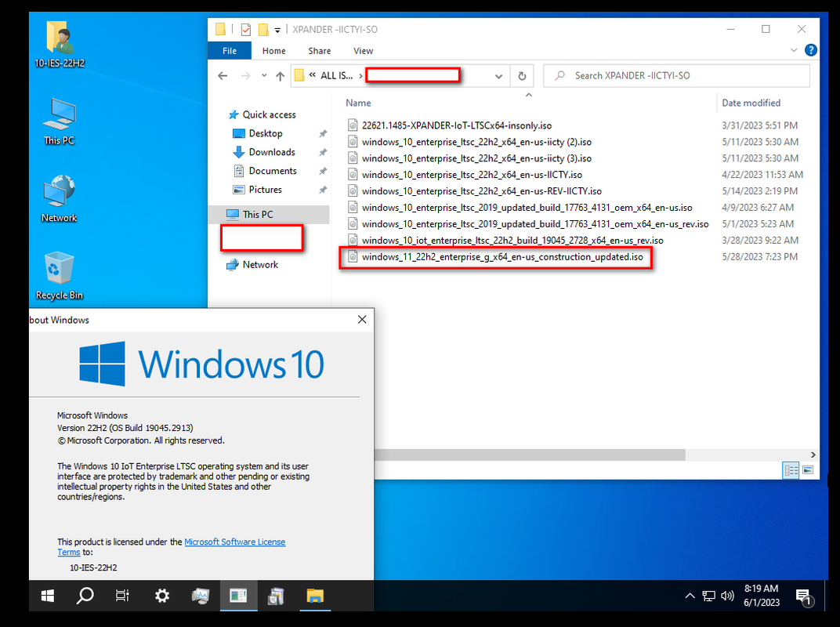The image size is (840, 627).
Task: Open Microsoft Software License Terms link
Action: [234, 542]
